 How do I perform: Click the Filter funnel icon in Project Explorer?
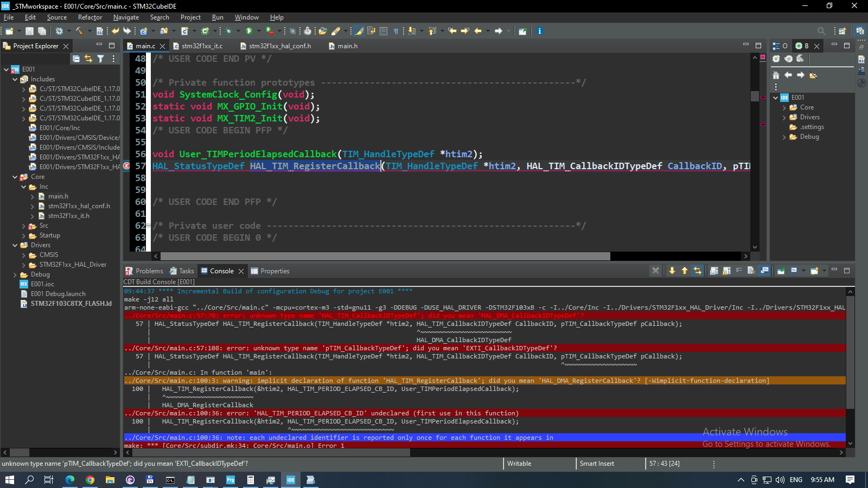pyautogui.click(x=100, y=59)
